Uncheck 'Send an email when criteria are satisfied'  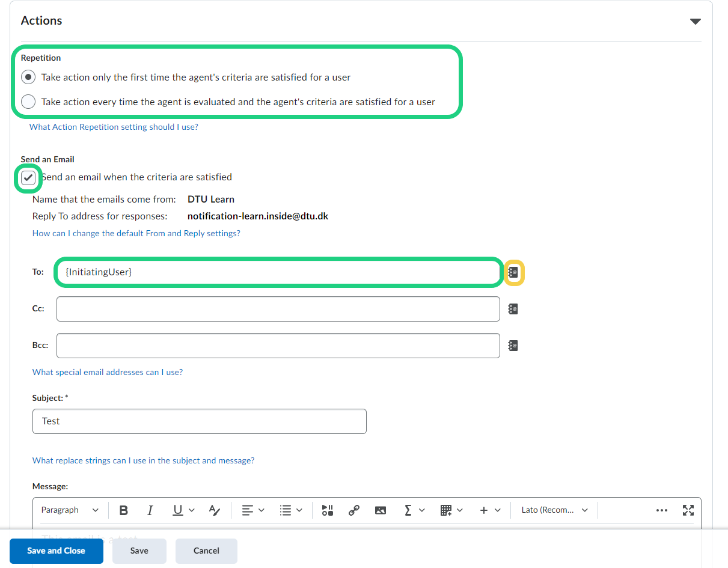point(28,177)
